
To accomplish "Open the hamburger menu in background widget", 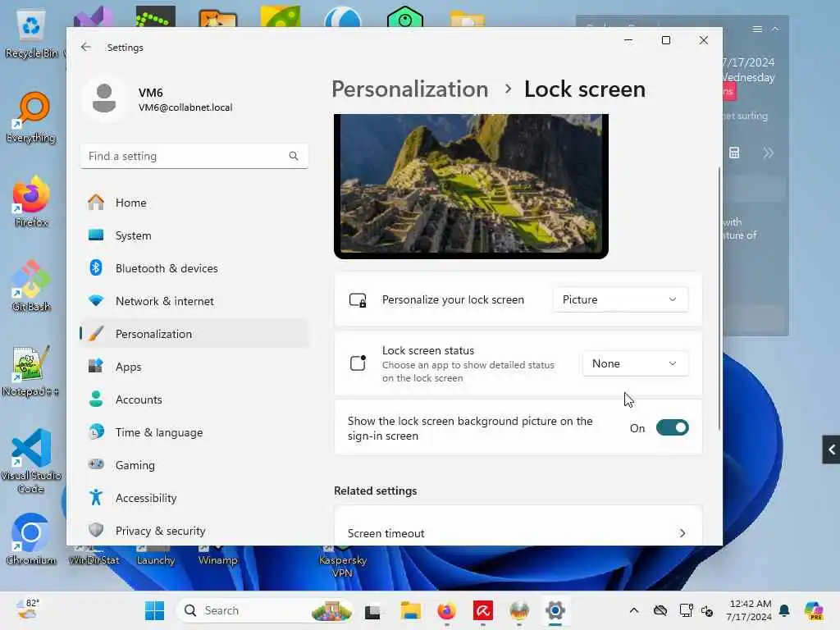I will 757,29.
